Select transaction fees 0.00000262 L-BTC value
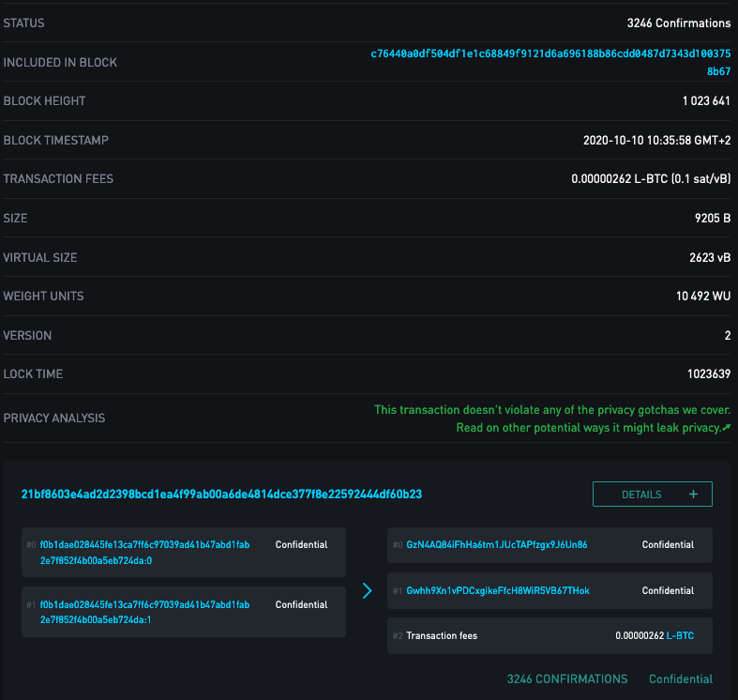 click(651, 179)
